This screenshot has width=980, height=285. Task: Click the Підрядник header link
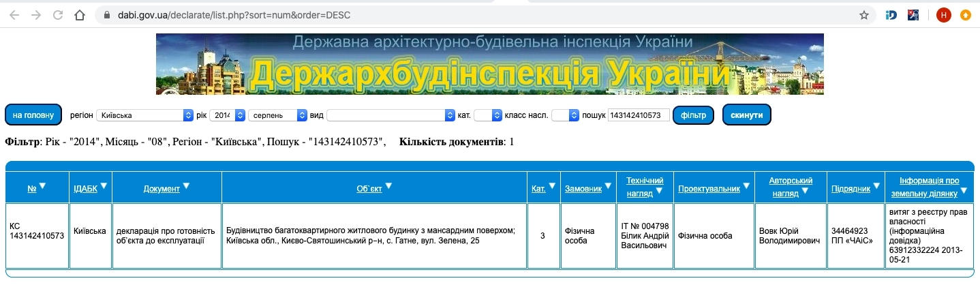click(850, 188)
